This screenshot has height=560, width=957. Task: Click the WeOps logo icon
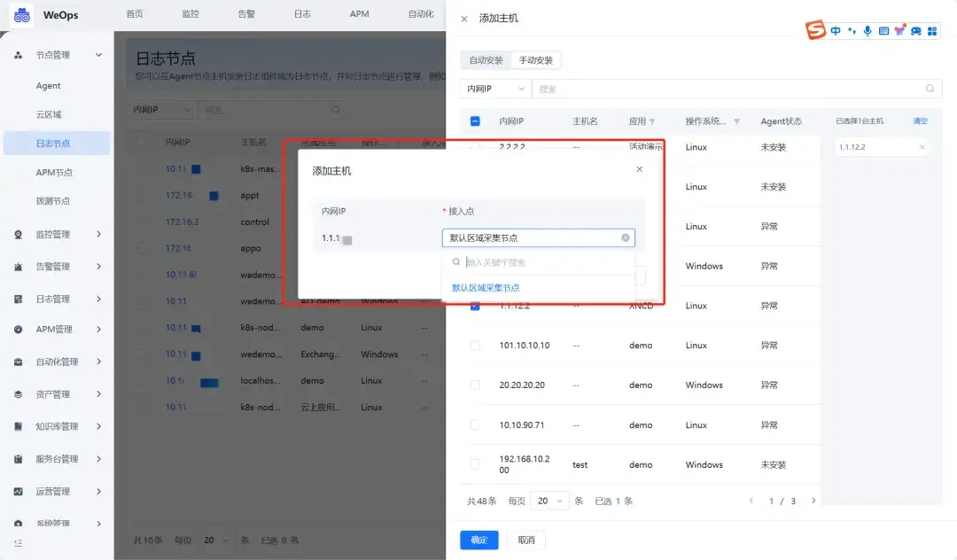pos(22,15)
